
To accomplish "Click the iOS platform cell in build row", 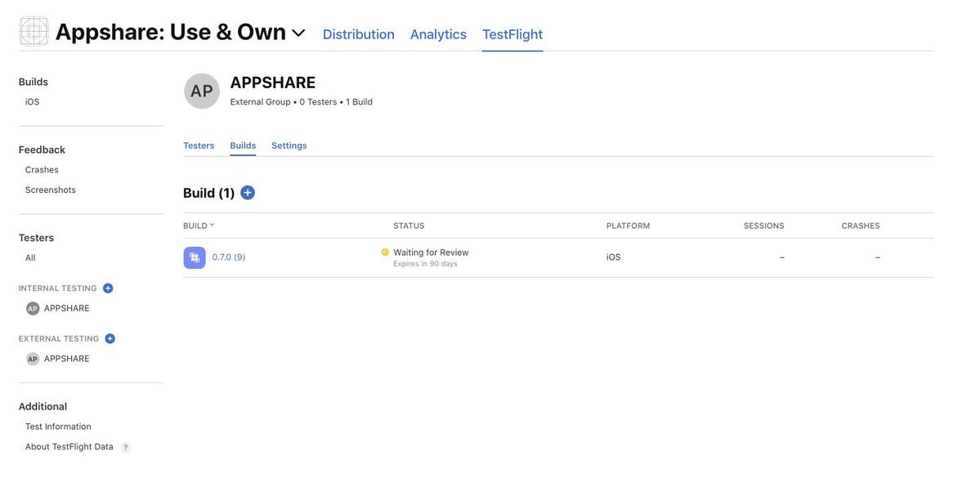I will [614, 257].
